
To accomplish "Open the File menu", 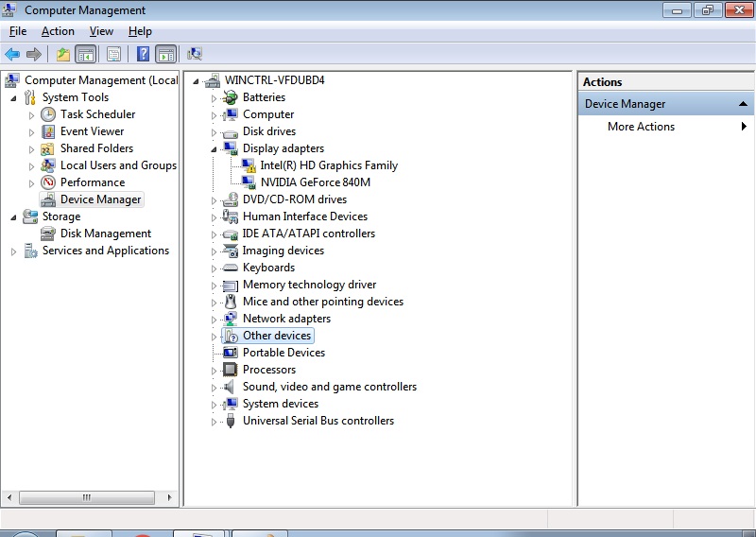I will coord(18,31).
